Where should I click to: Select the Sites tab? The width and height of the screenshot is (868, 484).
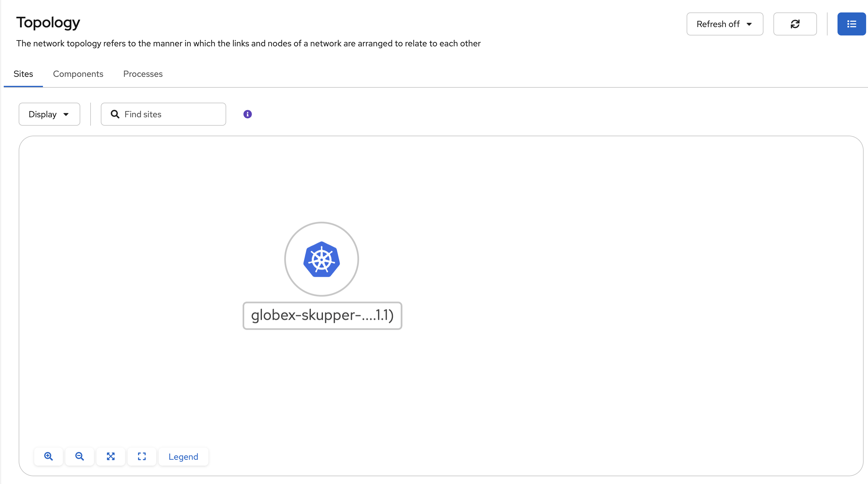pos(23,74)
